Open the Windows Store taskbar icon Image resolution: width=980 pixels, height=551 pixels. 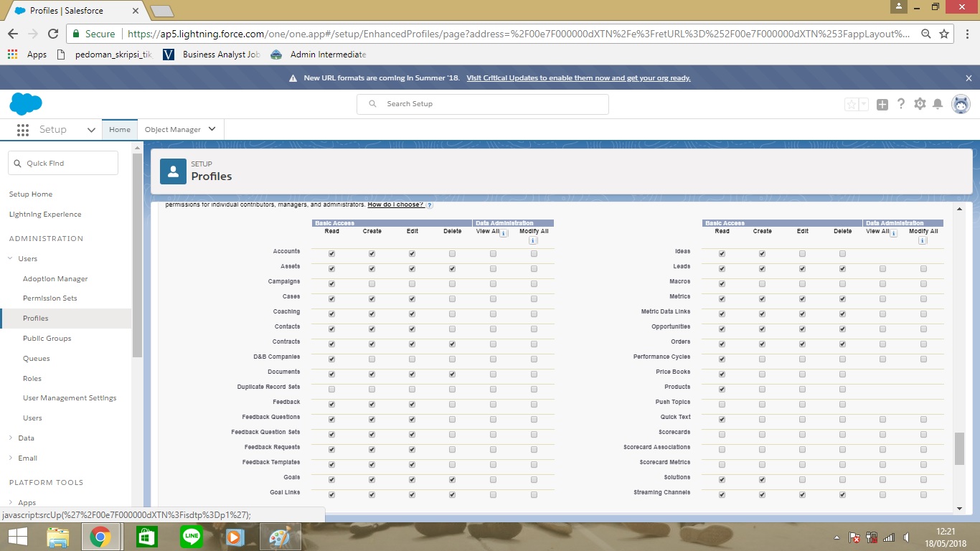[x=147, y=537]
